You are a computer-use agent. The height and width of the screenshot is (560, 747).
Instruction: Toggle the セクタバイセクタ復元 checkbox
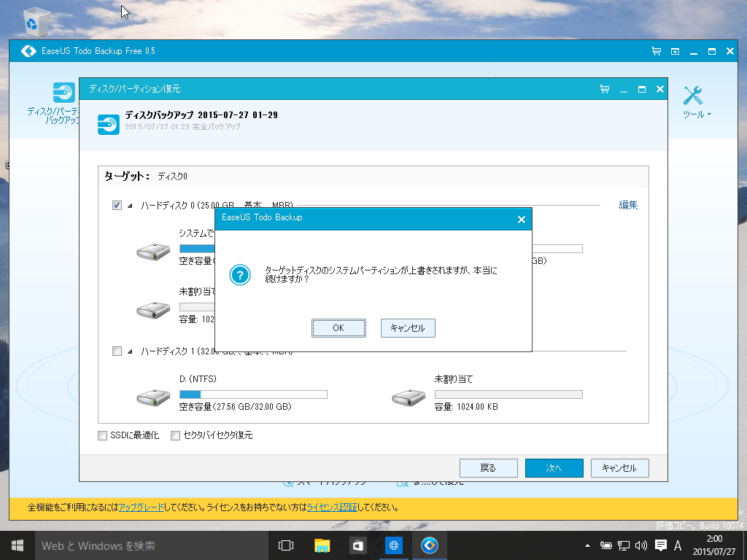pyautogui.click(x=175, y=435)
